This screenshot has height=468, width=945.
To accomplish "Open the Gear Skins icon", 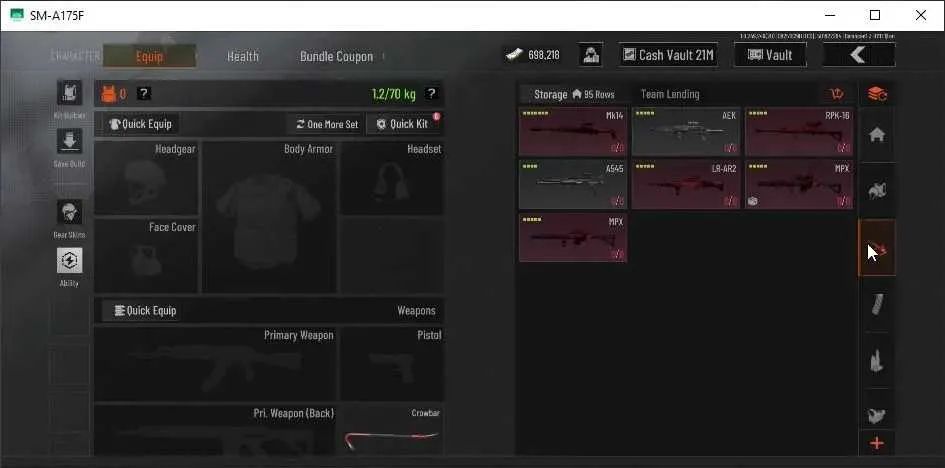I will point(69,212).
